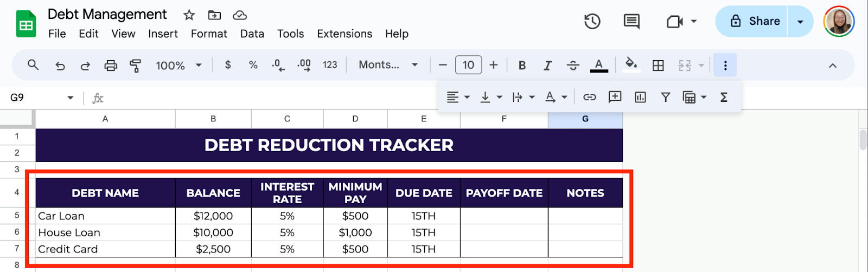Create a filter with funnel icon

pyautogui.click(x=666, y=98)
